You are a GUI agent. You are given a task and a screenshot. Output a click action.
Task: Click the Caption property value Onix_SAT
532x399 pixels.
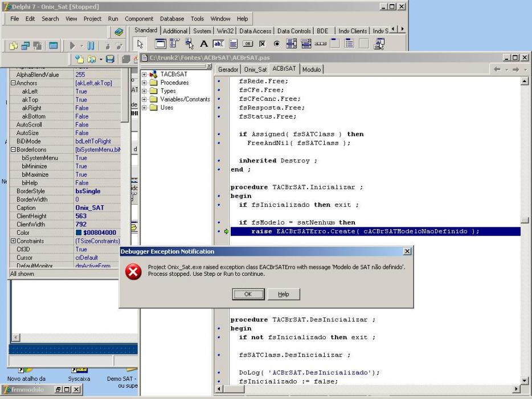point(89,208)
